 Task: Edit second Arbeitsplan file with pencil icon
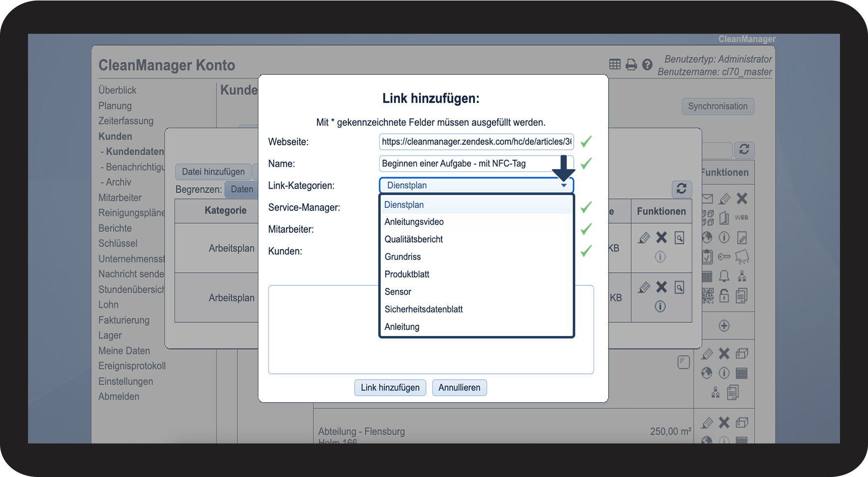pyautogui.click(x=644, y=287)
